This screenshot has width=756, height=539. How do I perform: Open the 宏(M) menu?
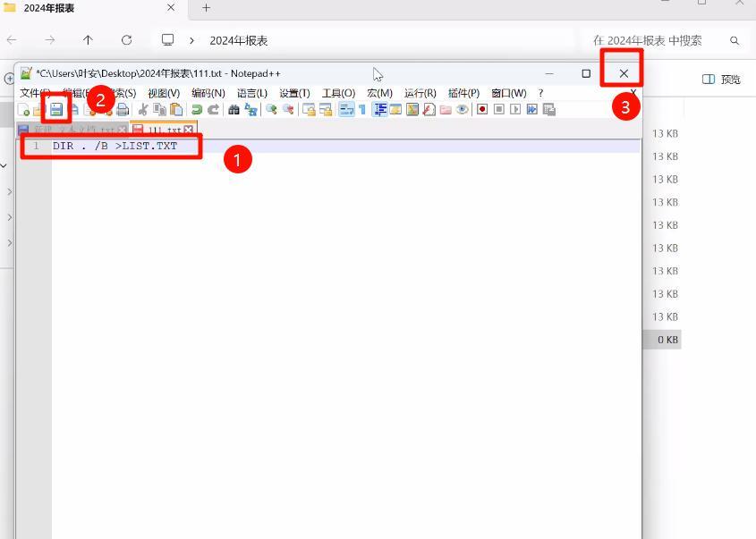(379, 93)
